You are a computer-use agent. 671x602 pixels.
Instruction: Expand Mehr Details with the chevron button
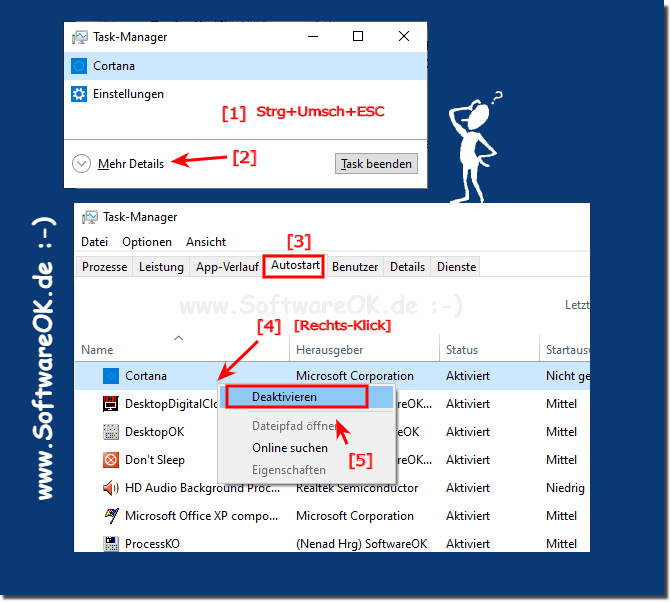click(x=81, y=163)
